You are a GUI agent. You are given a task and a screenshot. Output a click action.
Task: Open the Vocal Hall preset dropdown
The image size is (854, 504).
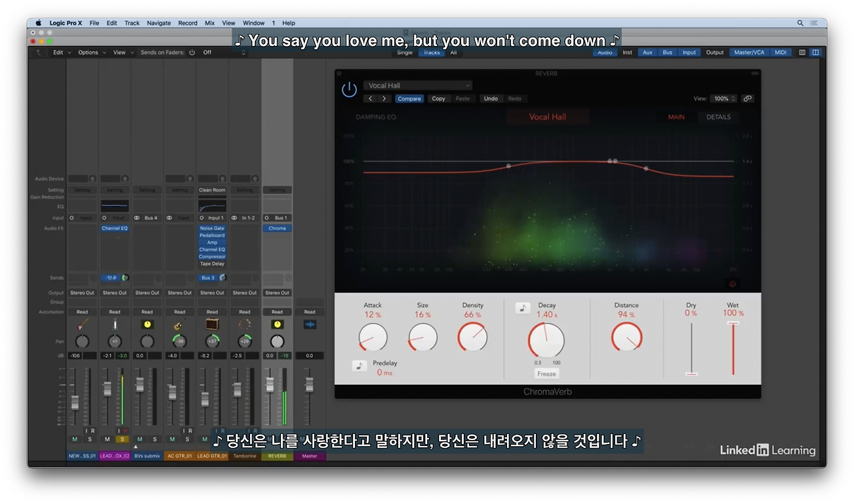tap(418, 85)
